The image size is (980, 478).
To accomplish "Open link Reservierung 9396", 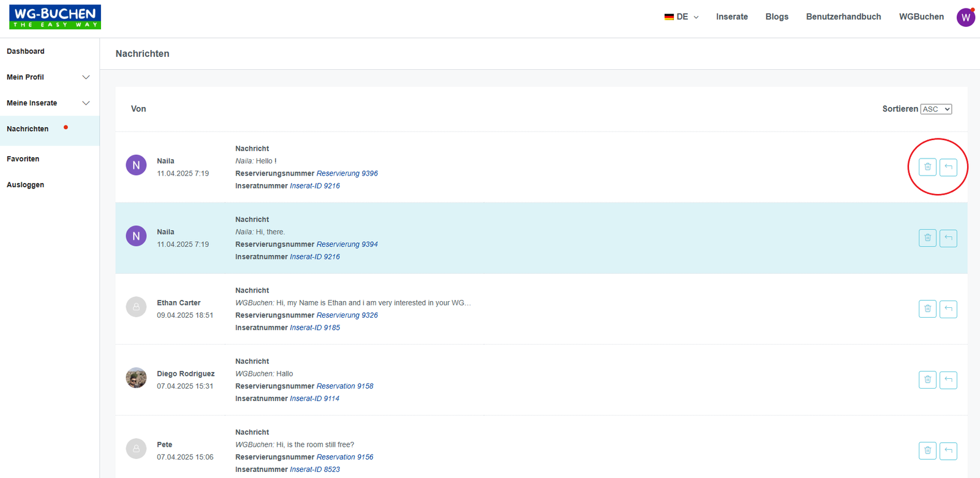I will 347,174.
